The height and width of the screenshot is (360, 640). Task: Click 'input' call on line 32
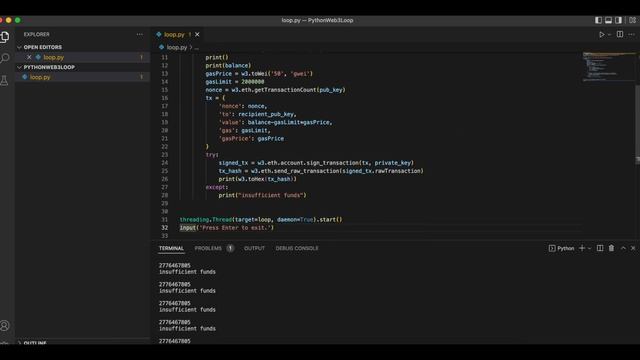coord(188,228)
